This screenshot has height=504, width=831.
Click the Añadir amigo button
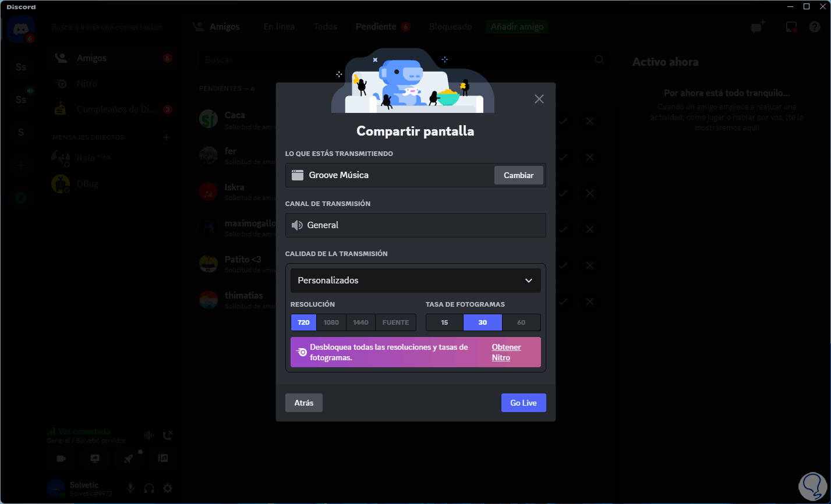pos(517,27)
